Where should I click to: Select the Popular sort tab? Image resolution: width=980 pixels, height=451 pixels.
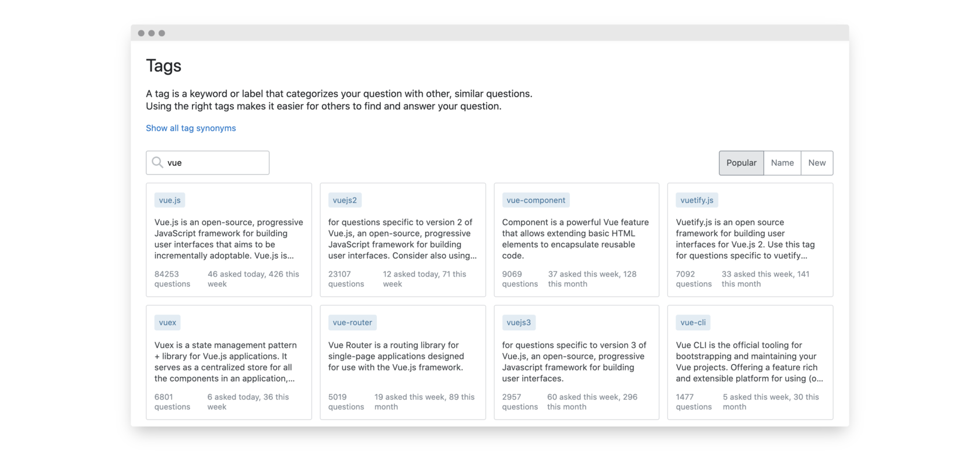point(741,163)
